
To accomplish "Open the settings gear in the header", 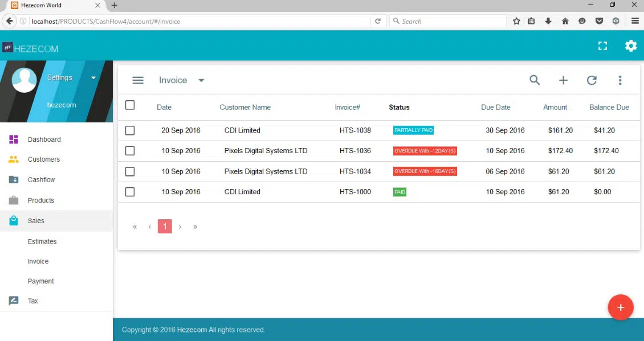I will [x=630, y=46].
